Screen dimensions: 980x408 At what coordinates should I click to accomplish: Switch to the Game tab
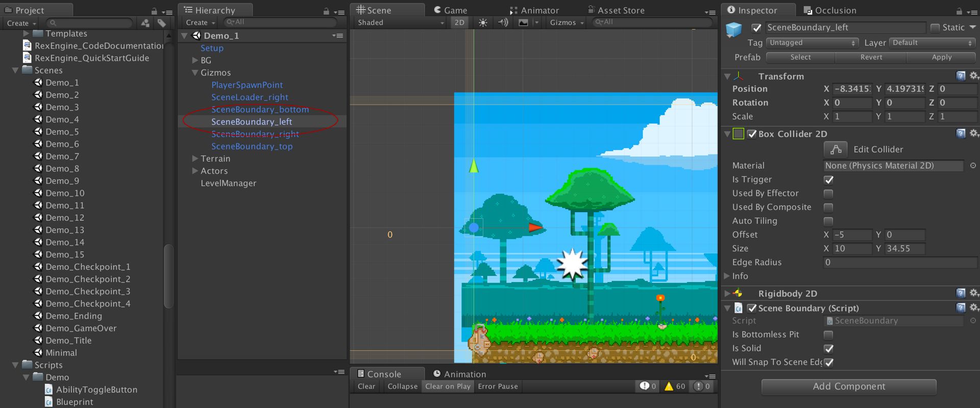coord(450,10)
